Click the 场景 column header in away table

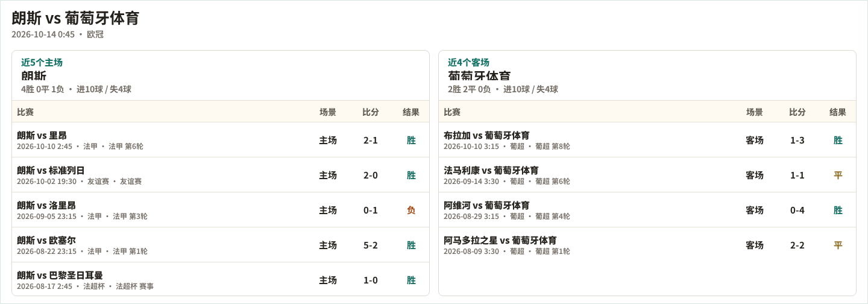tap(755, 112)
